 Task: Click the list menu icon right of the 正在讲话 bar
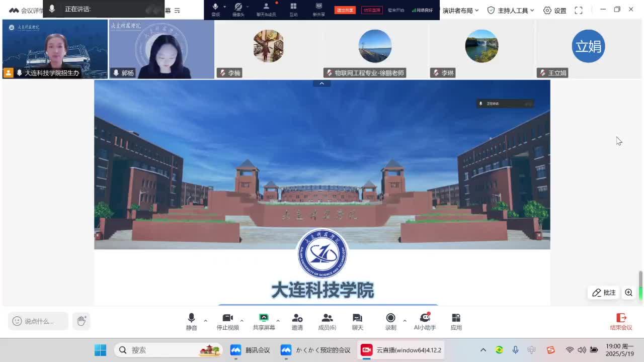click(x=177, y=10)
